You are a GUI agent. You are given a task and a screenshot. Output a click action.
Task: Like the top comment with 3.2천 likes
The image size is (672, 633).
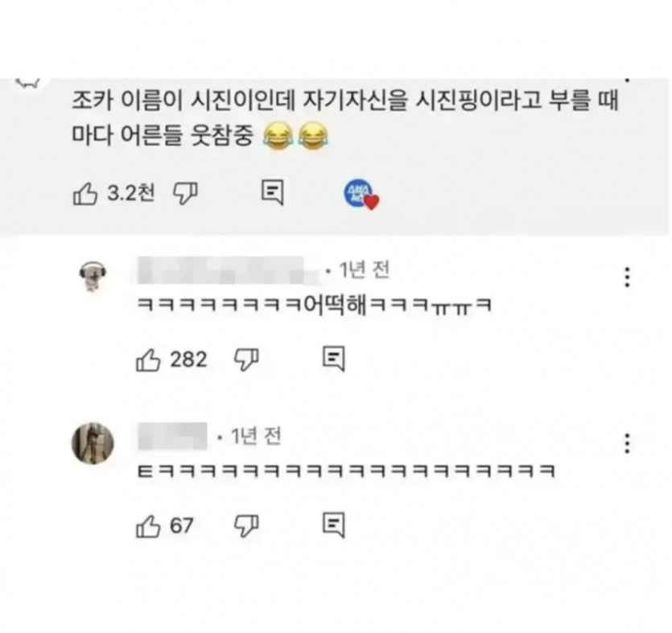pos(85,194)
